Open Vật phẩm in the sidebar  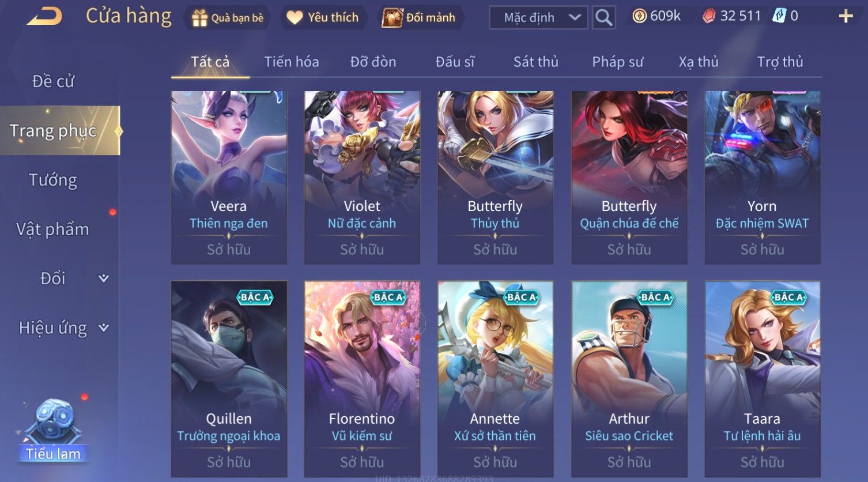tap(52, 229)
